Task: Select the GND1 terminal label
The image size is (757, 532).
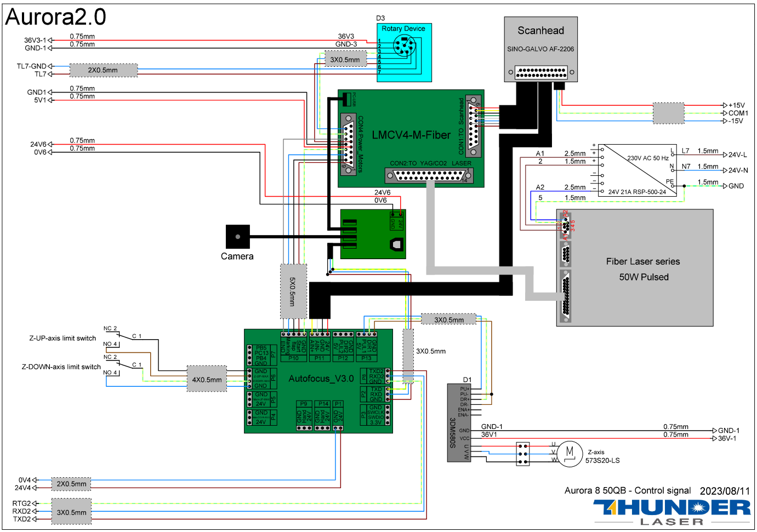Action: tap(37, 92)
